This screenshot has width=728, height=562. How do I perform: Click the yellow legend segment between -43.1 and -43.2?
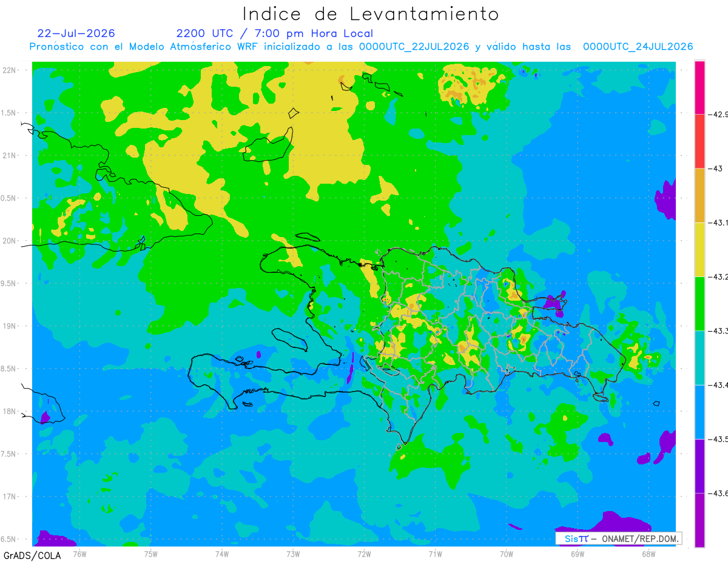699,249
